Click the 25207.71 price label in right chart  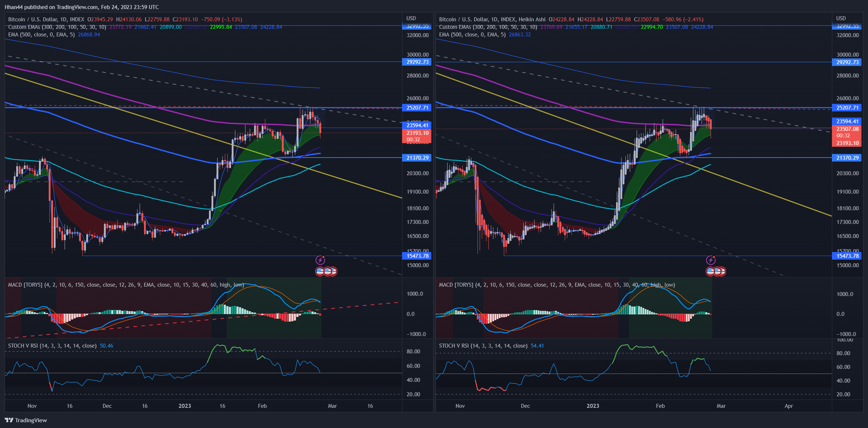[847, 108]
